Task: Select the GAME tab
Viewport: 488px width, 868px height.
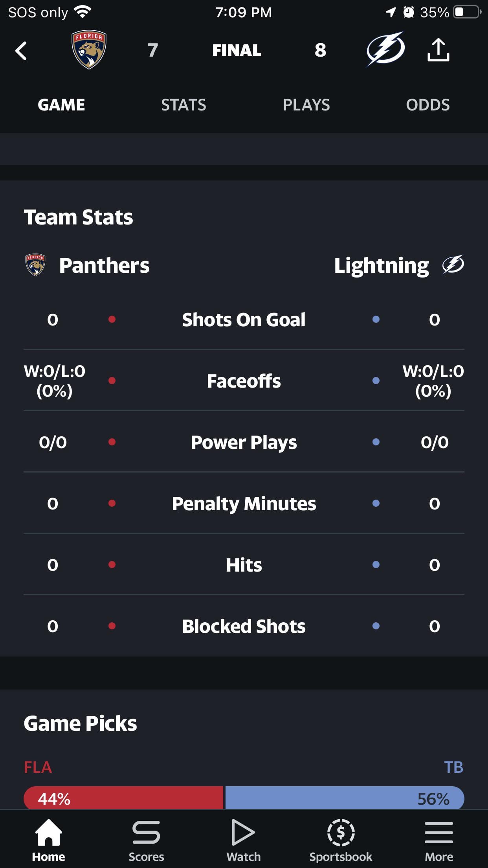Action: 61,105
